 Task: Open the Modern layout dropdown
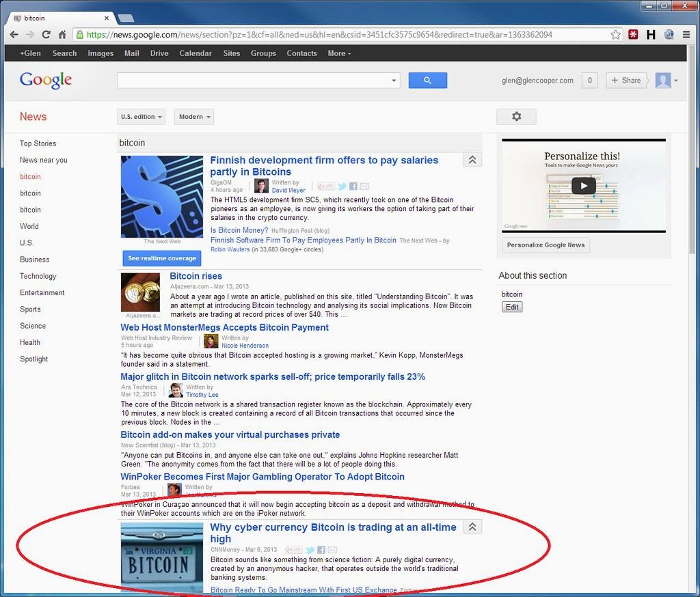click(194, 117)
